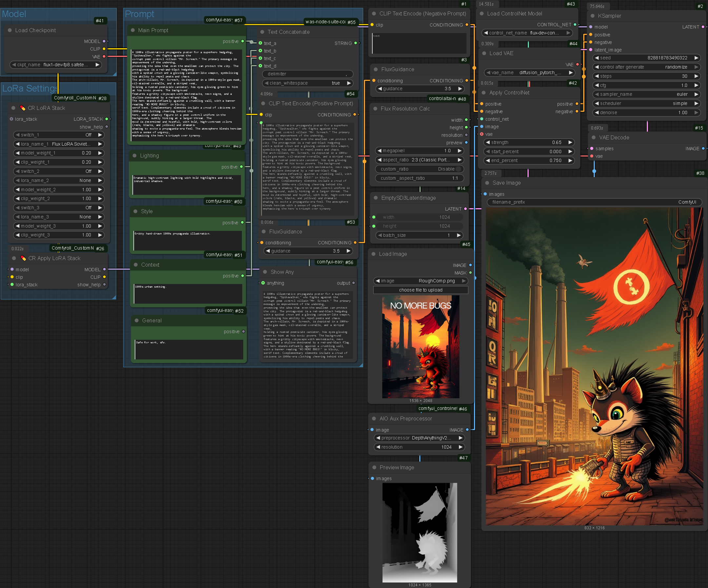Screen dimensions: 708x588
Task: Decrease cfg value arrow in KSampler
Action: click(x=597, y=85)
